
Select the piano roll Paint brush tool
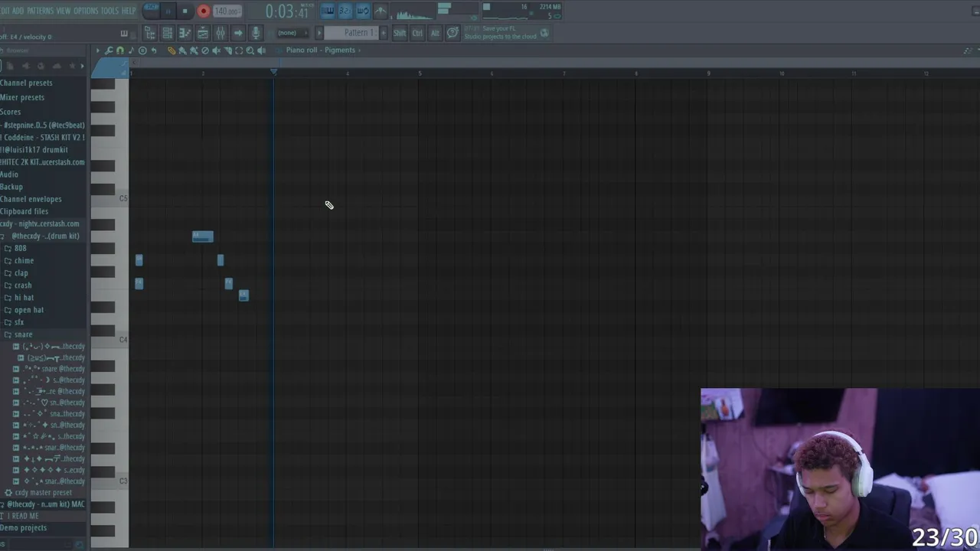click(182, 51)
